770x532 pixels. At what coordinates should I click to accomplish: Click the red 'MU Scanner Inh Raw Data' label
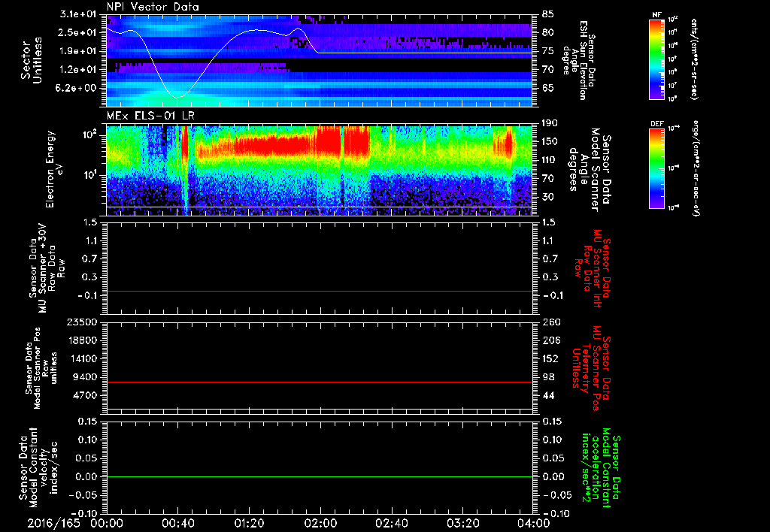[x=592, y=268]
